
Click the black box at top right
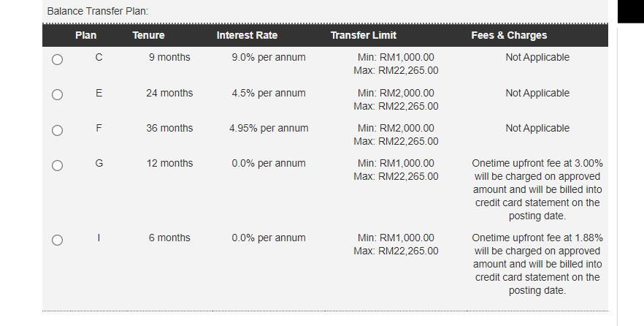point(630,12)
